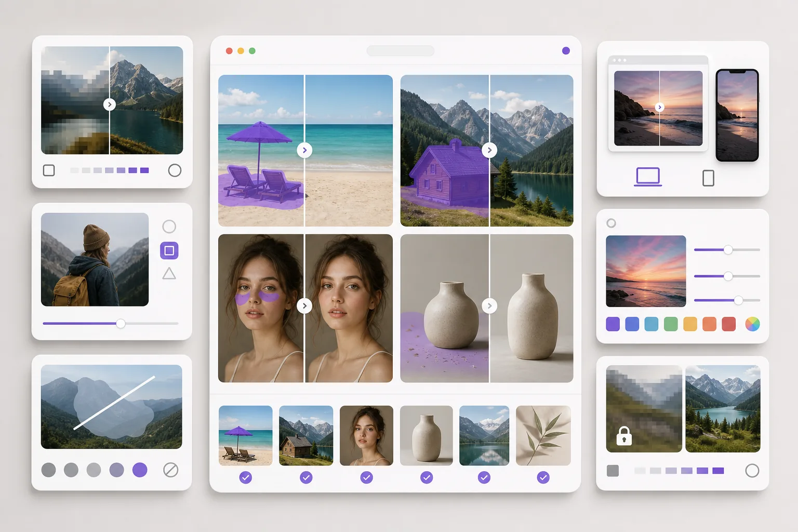The height and width of the screenshot is (532, 798).
Task: Click the sunset beach photo in adjustments panel
Action: [x=646, y=271]
